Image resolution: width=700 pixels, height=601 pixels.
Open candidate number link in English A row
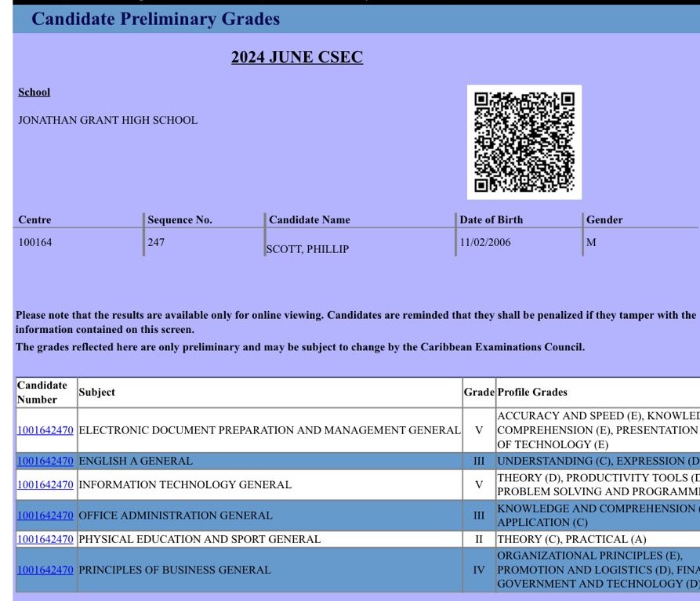[45, 461]
